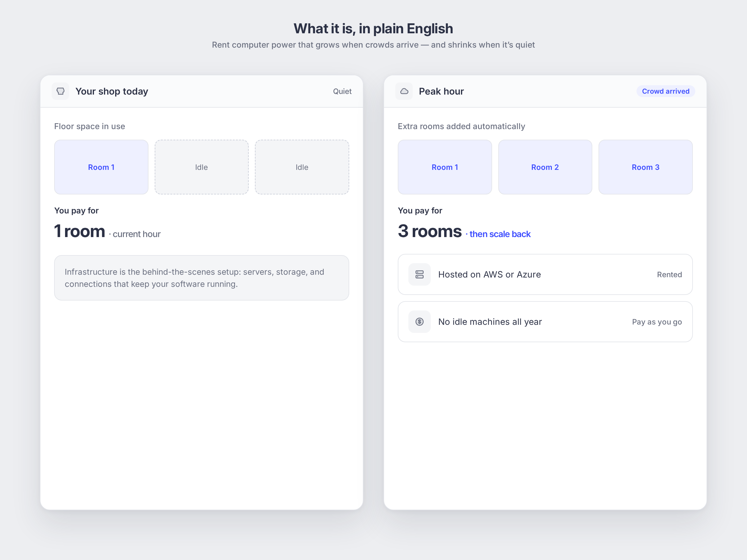Image resolution: width=747 pixels, height=560 pixels.
Task: Select the Crowd arrived badge
Action: click(666, 91)
